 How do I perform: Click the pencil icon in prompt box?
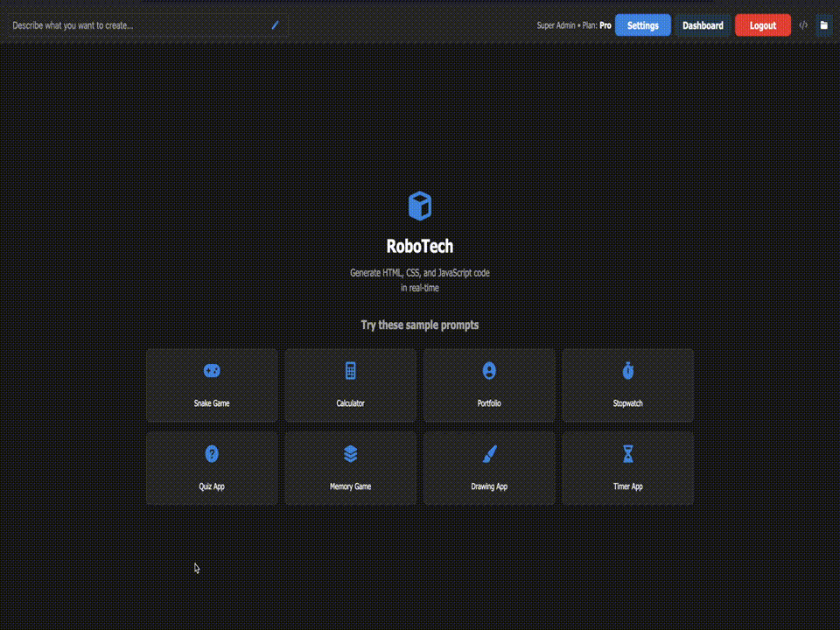point(275,25)
